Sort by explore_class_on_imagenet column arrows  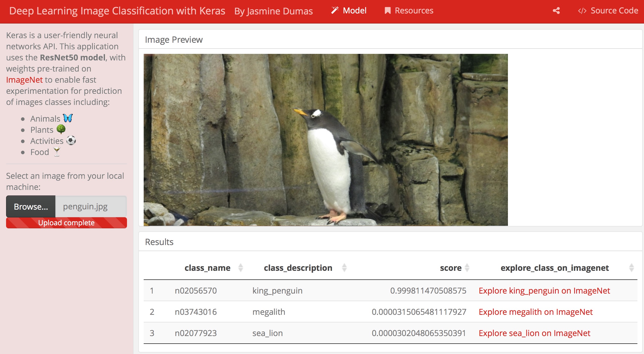(x=631, y=268)
